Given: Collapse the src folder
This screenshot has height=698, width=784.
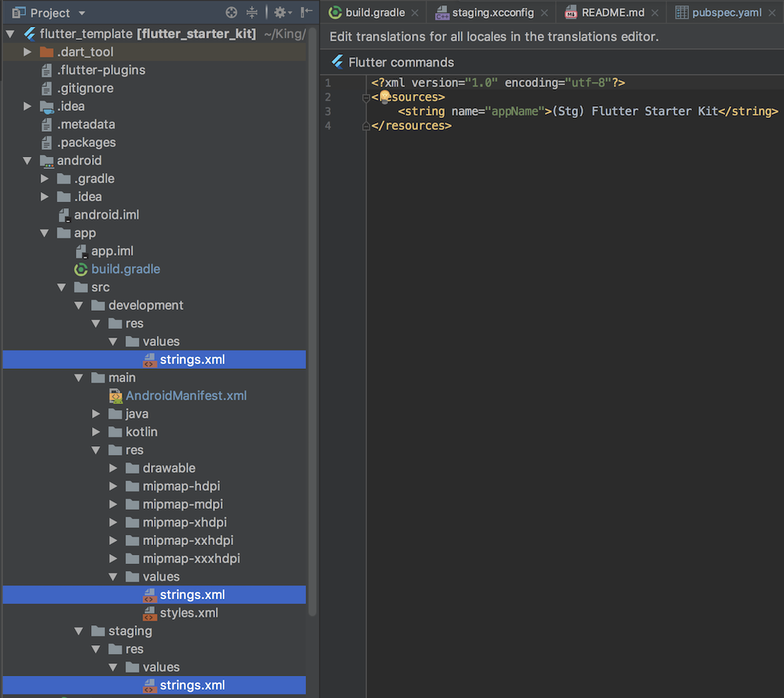Looking at the screenshot, I should coord(61,288).
